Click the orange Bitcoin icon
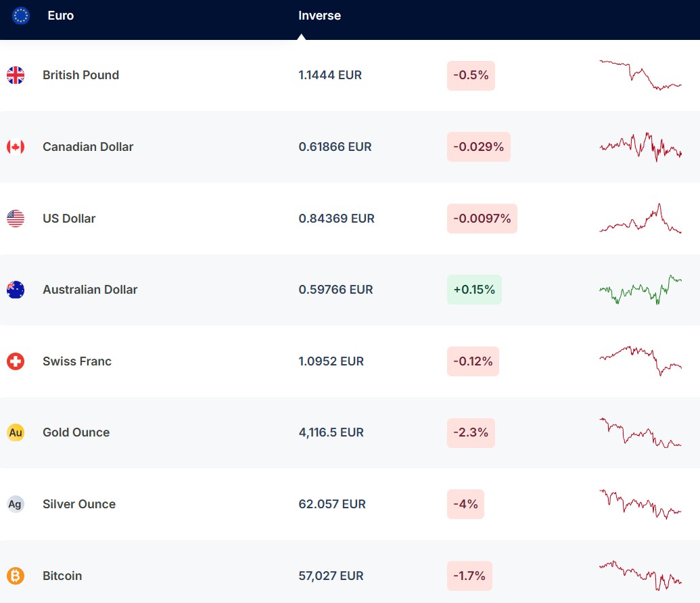 (16, 576)
